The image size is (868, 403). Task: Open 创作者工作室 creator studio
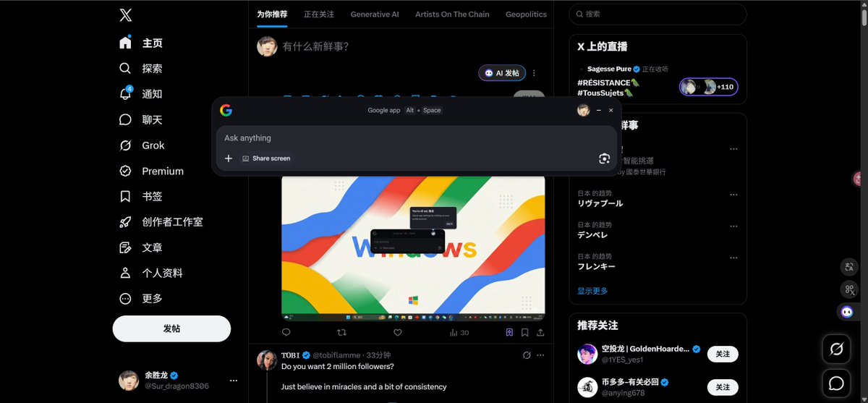pos(161,222)
